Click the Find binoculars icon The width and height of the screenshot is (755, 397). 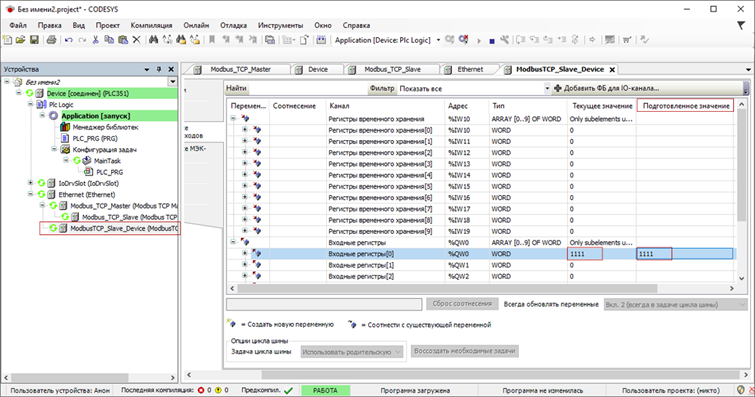click(153, 40)
